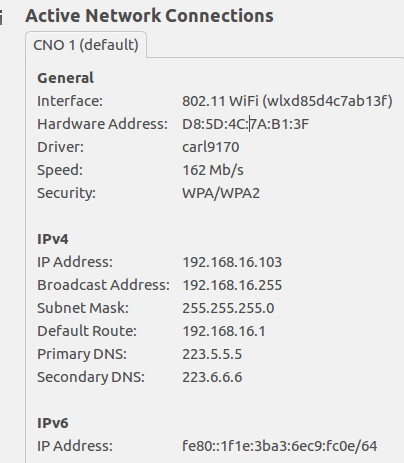Viewport: 404px width, 463px height.
Task: Click the Driver value carl9170
Action: coord(211,147)
